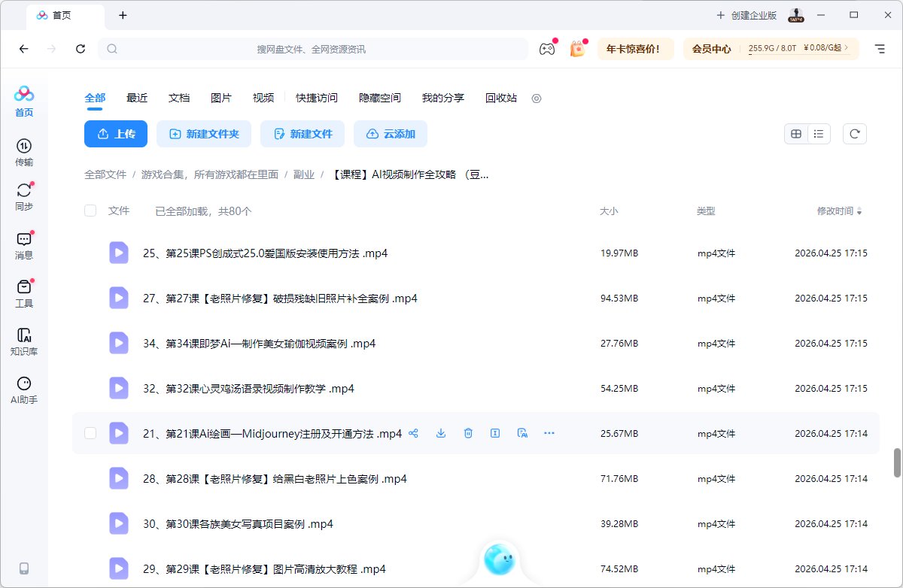Click share icon on the Midjourney lesson row
The image size is (903, 588).
tap(413, 433)
